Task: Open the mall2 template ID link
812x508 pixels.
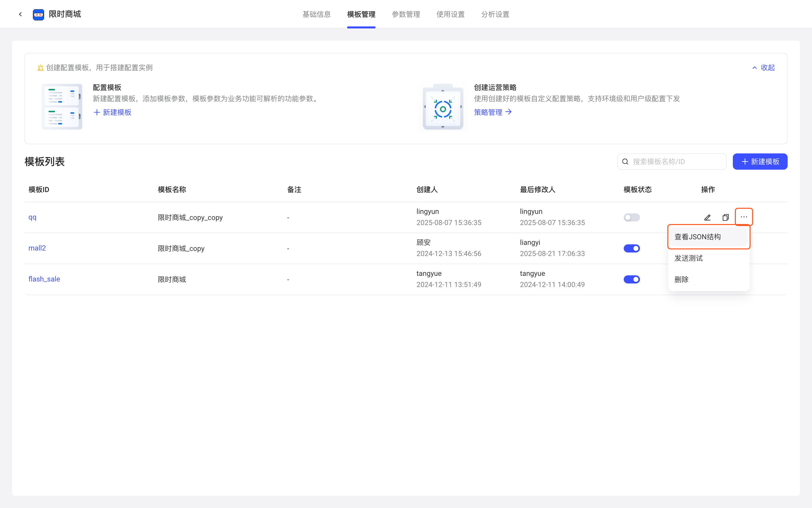Action: 37,248
